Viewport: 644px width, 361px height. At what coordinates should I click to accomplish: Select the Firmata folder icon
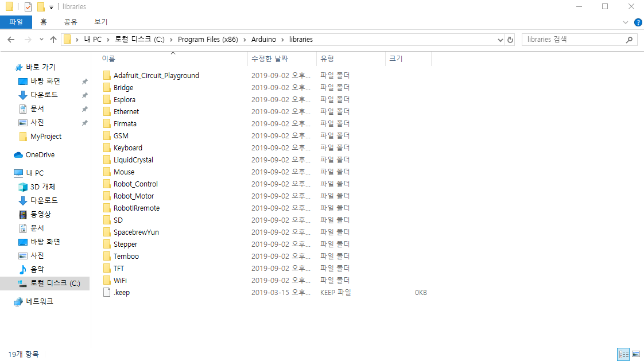(x=107, y=123)
